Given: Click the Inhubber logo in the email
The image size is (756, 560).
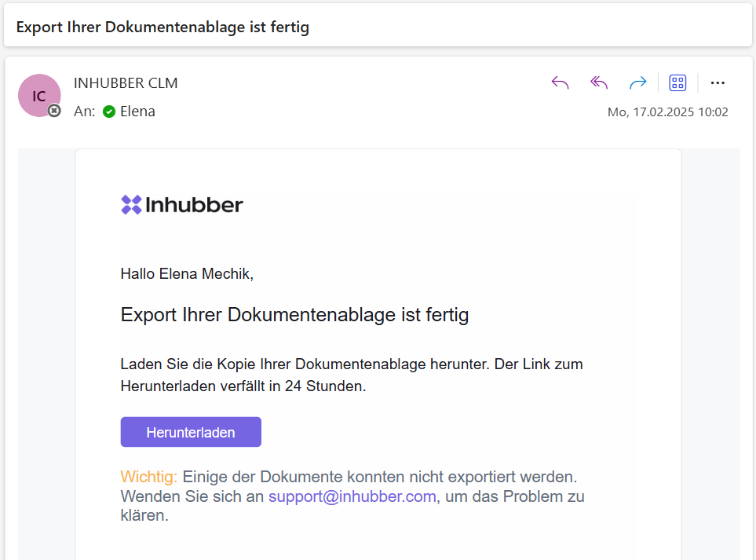Looking at the screenshot, I should (182, 205).
